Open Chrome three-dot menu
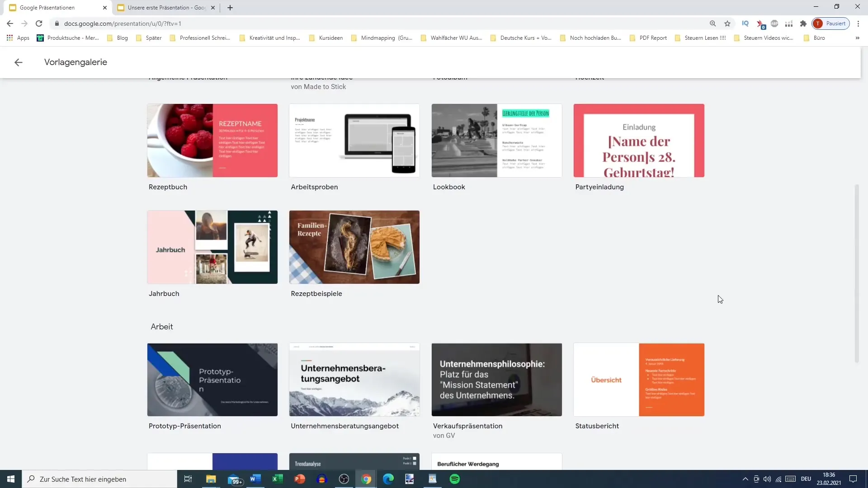 tap(858, 23)
